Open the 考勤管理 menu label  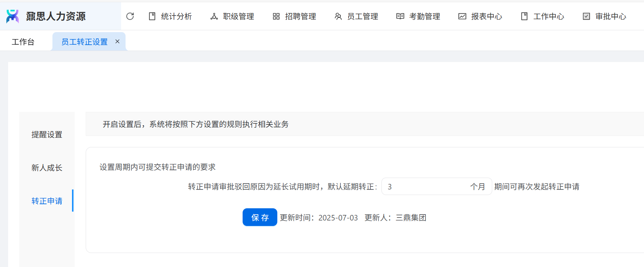point(425,16)
